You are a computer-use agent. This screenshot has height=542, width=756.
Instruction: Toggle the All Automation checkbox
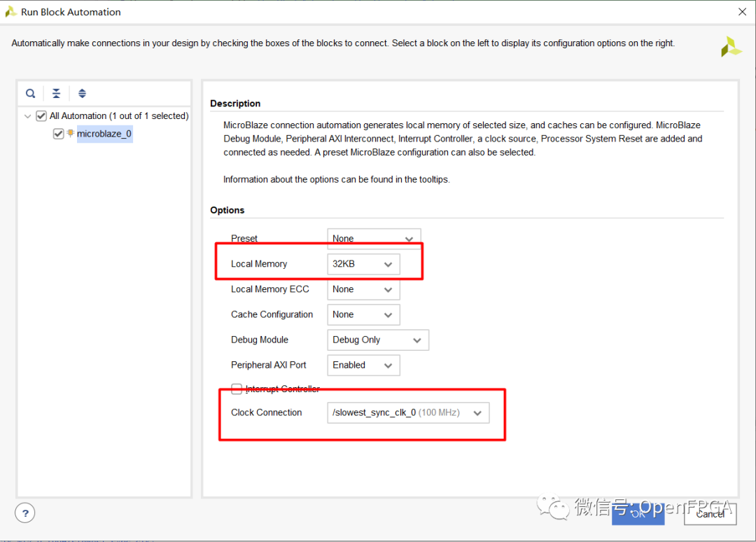click(41, 116)
